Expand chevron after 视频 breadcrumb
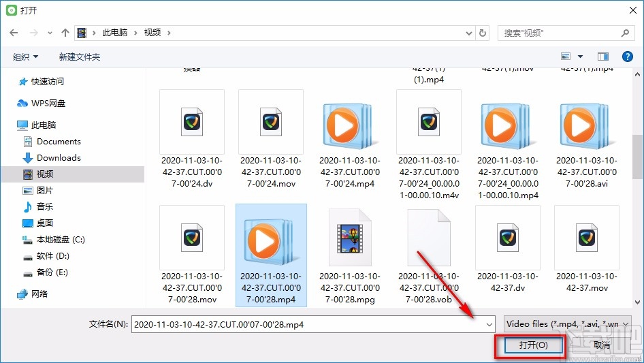The image size is (644, 363). pos(169,33)
